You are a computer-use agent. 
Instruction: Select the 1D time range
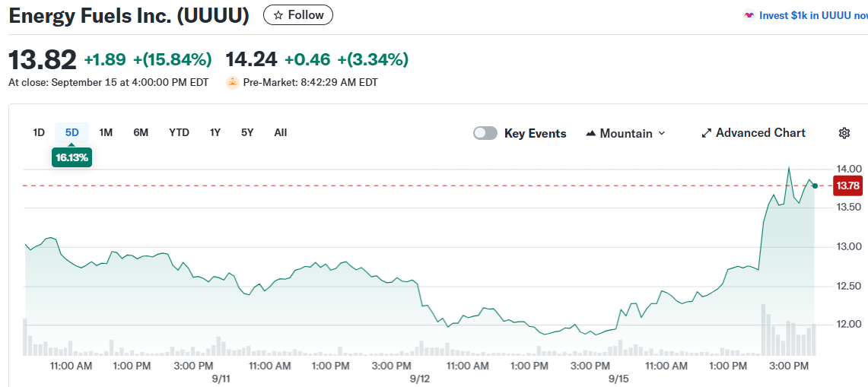[39, 133]
